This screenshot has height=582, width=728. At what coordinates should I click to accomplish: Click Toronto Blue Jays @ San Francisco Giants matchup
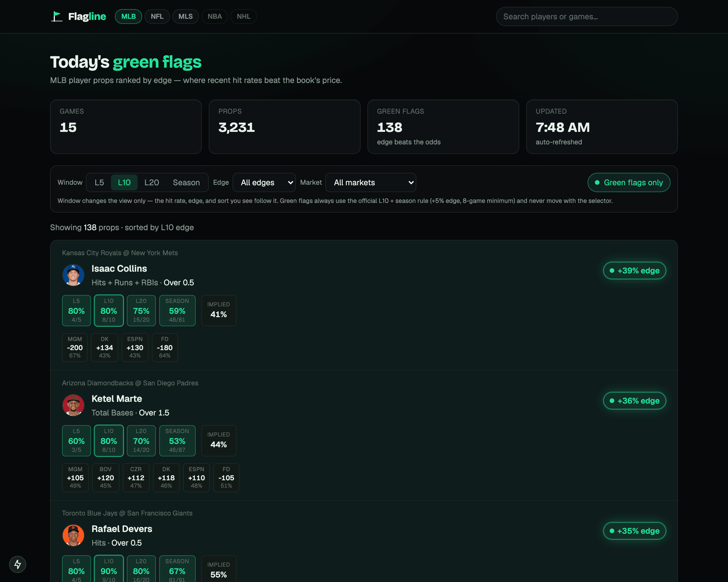(127, 513)
